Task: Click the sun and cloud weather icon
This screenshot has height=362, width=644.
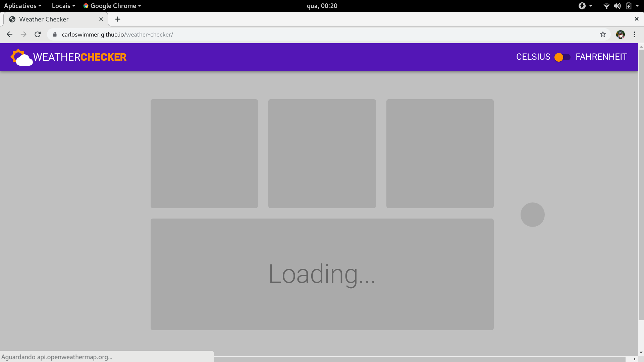Action: [21, 57]
